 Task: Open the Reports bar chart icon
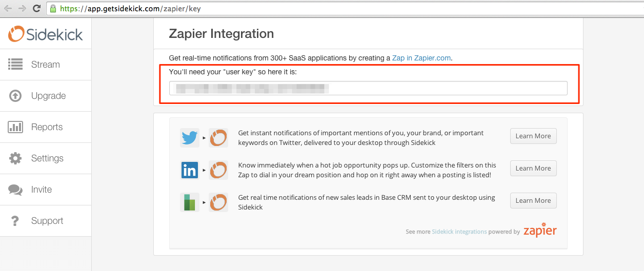[15, 127]
